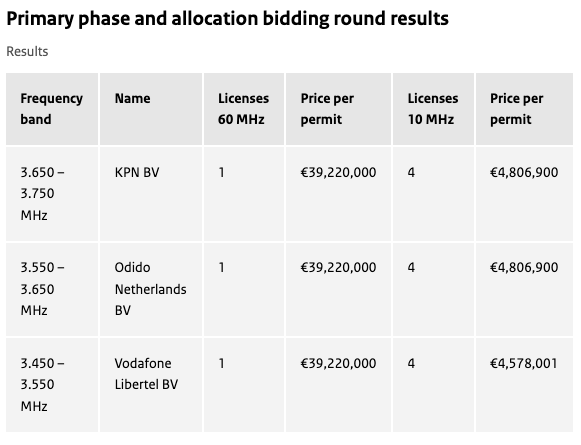Click the 3.450 – 3.550 MHz frequency cell
This screenshot has width=581, height=445.
[52, 385]
